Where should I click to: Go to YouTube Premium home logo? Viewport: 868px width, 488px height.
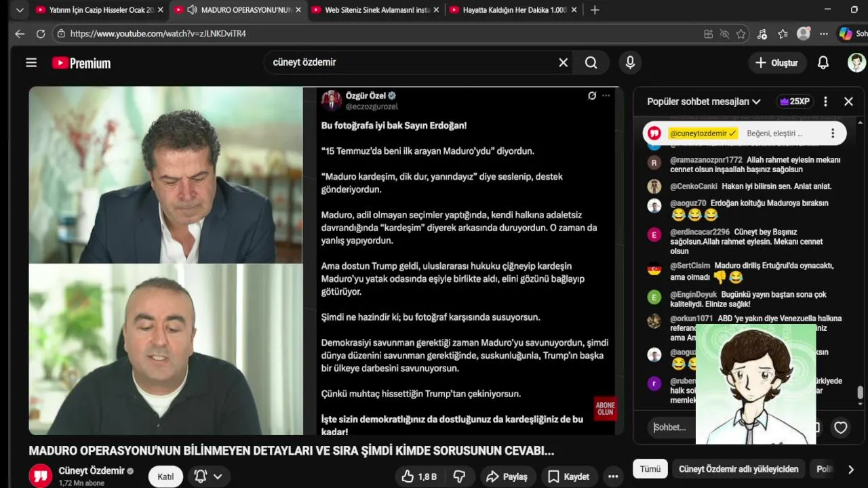[x=81, y=63]
